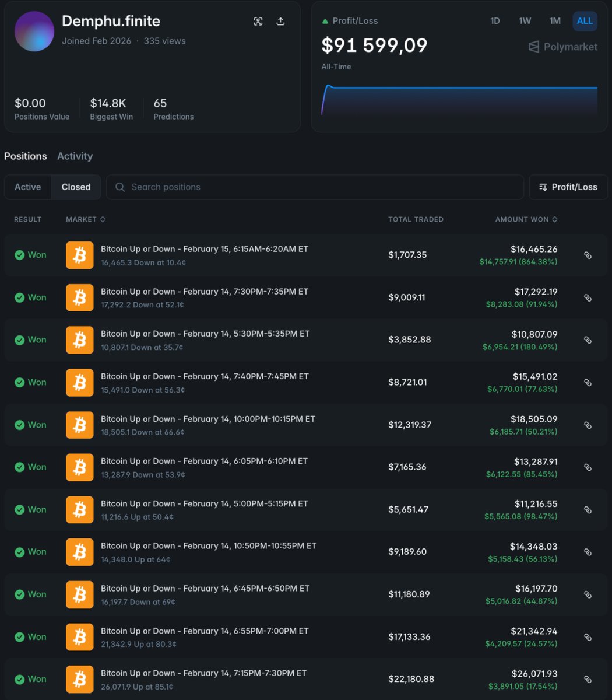The image size is (612, 700).
Task: Copy link for February 14, 5:30PM-5:35PM market
Action: click(x=588, y=339)
